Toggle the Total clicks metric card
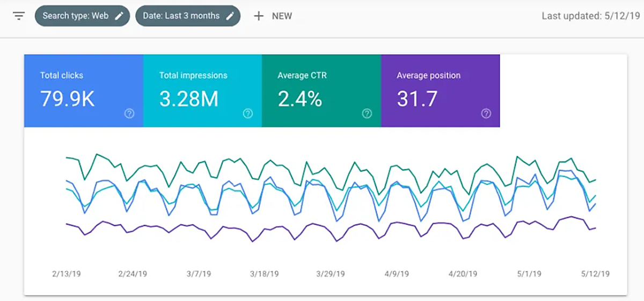The image size is (644, 301). pyautogui.click(x=83, y=90)
